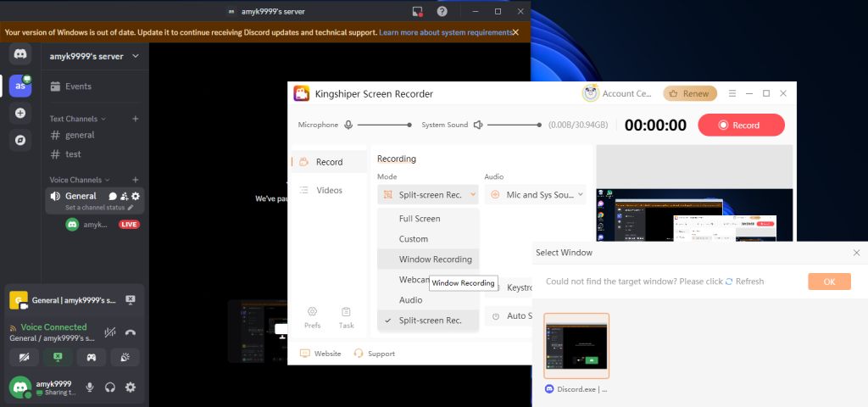Toggle Discord microphone mute
The image size is (868, 407).
pyautogui.click(x=90, y=387)
